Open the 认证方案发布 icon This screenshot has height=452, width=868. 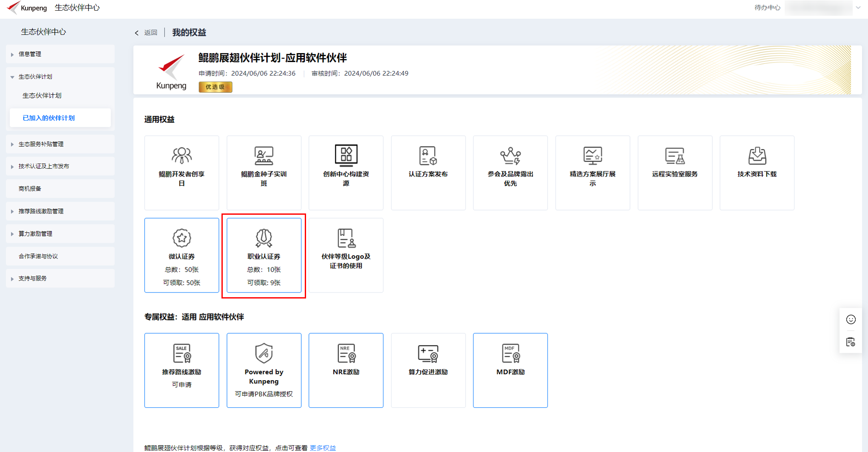point(428,155)
